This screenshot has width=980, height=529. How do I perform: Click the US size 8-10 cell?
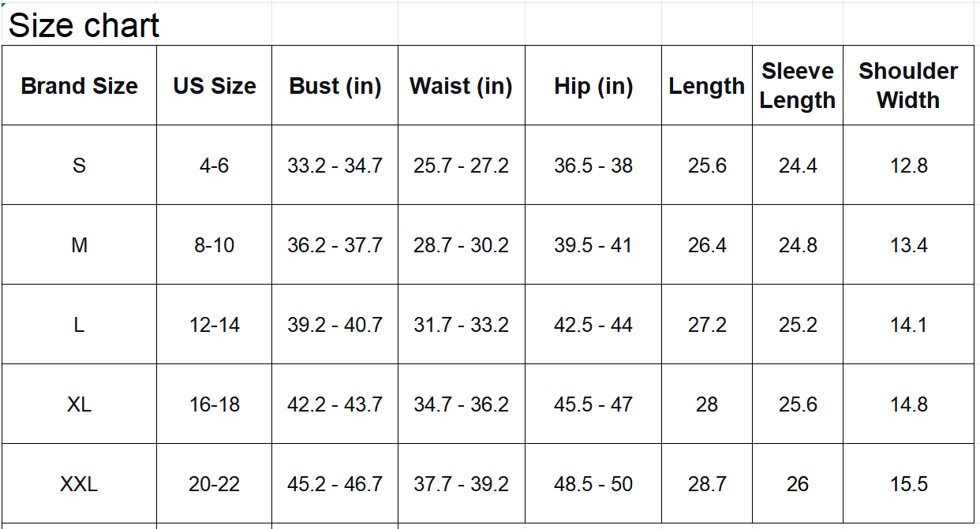215,245
